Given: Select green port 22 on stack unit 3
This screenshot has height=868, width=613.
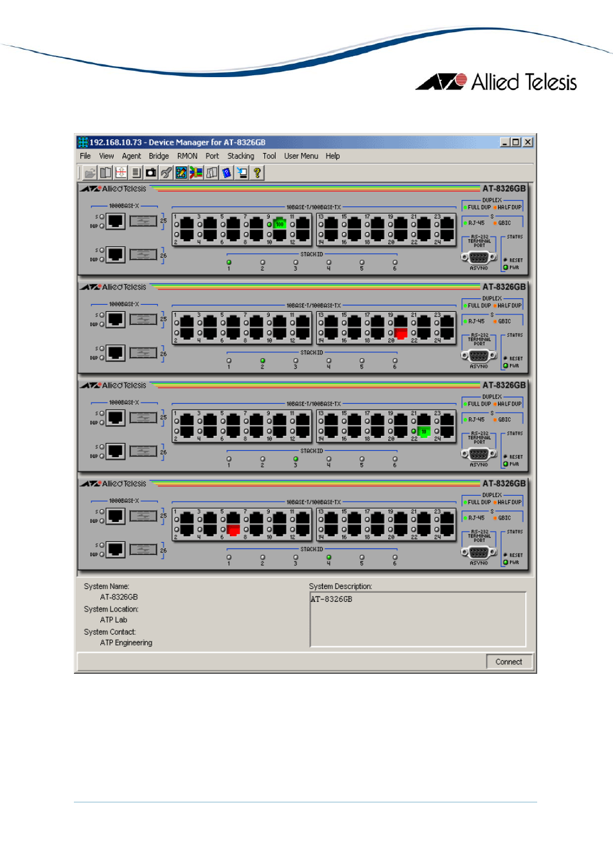Looking at the screenshot, I should point(424,432).
